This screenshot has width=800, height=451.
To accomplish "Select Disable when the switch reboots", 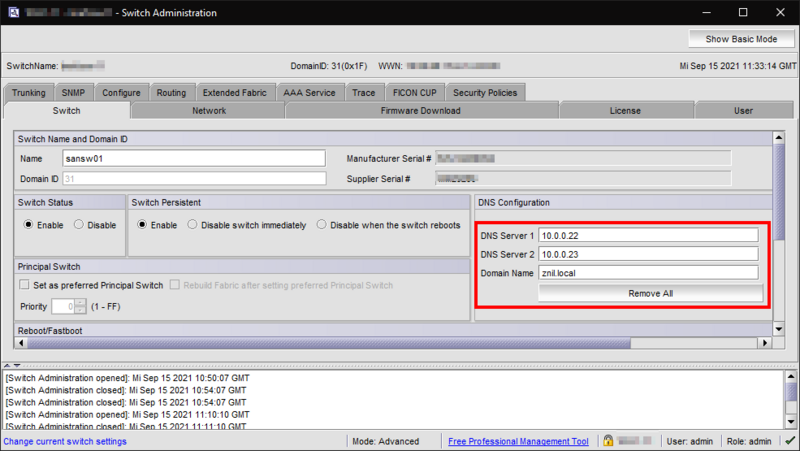I will point(322,225).
